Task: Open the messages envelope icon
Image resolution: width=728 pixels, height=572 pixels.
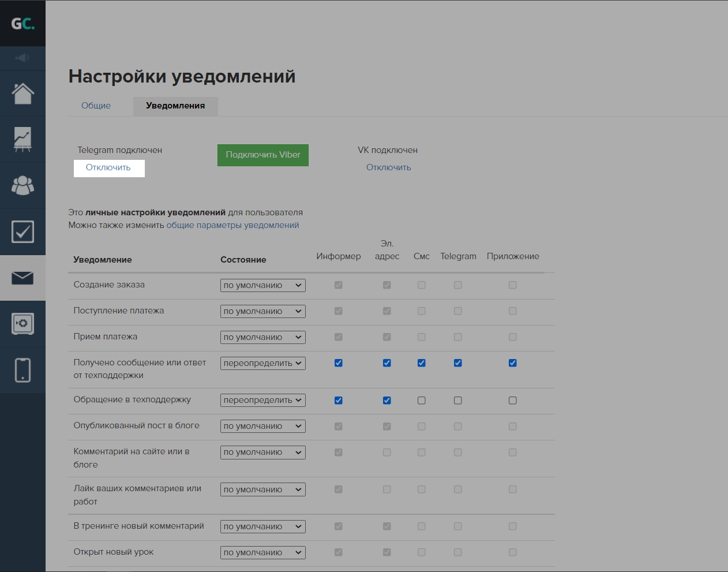Action: [x=22, y=278]
